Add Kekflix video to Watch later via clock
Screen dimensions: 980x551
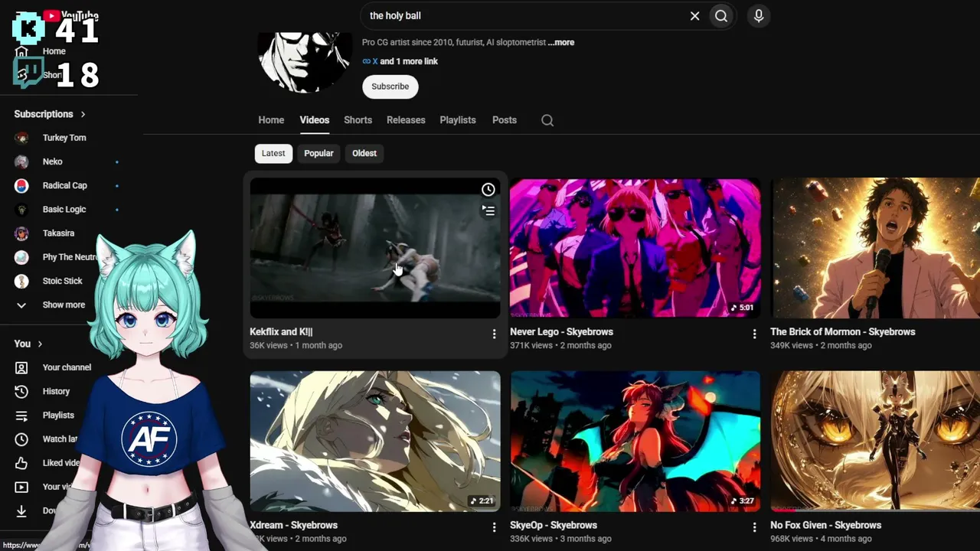tap(488, 190)
